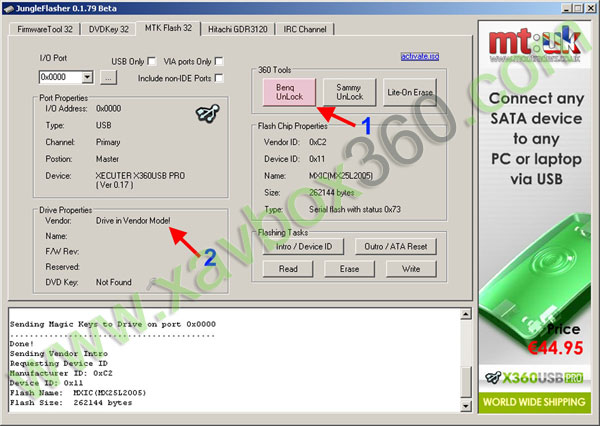Click log line 'Flash Size: 262144 bytes'
This screenshot has width=600, height=426.
tap(71, 403)
